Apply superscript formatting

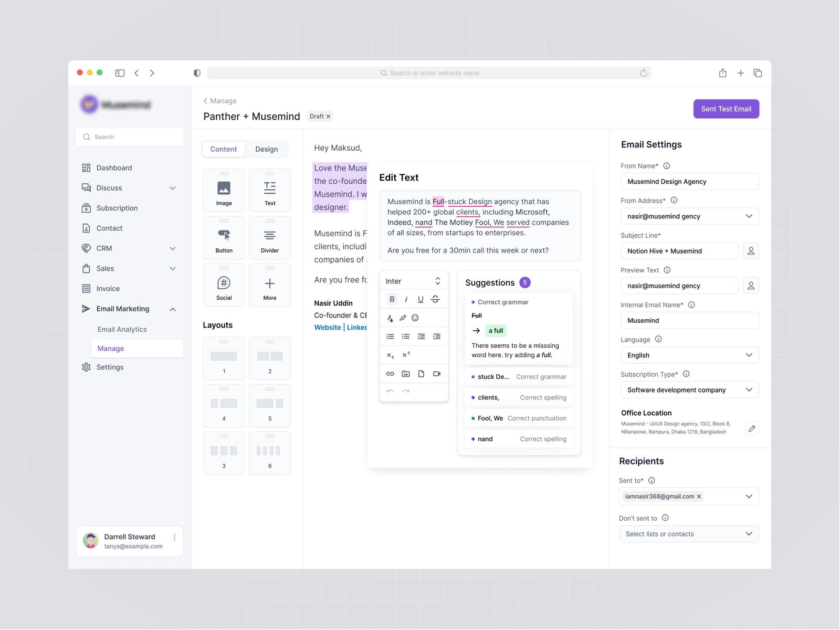pyautogui.click(x=406, y=355)
